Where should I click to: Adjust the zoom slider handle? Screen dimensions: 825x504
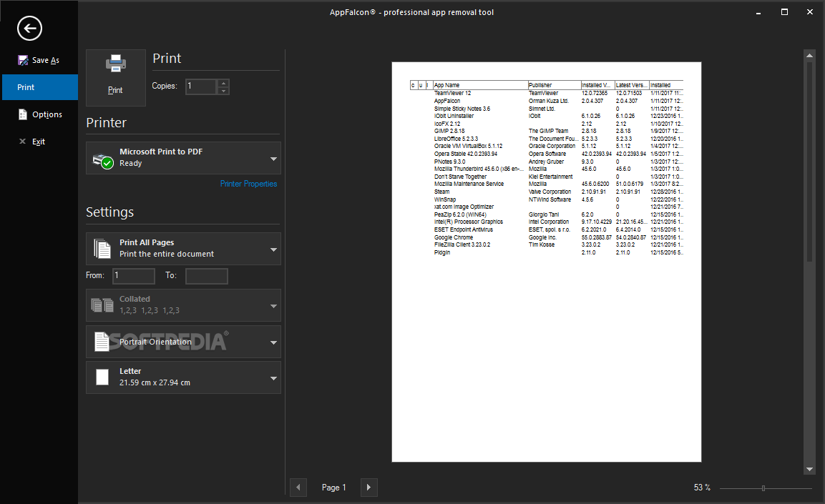point(763,488)
